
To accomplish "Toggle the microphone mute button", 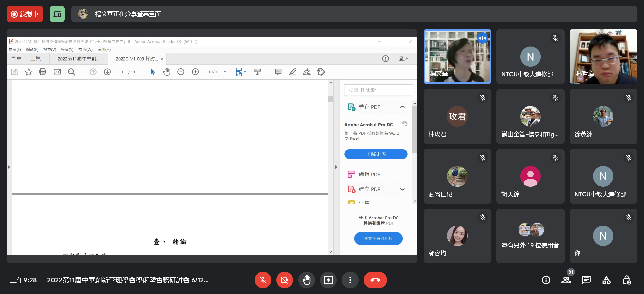I will 263,280.
